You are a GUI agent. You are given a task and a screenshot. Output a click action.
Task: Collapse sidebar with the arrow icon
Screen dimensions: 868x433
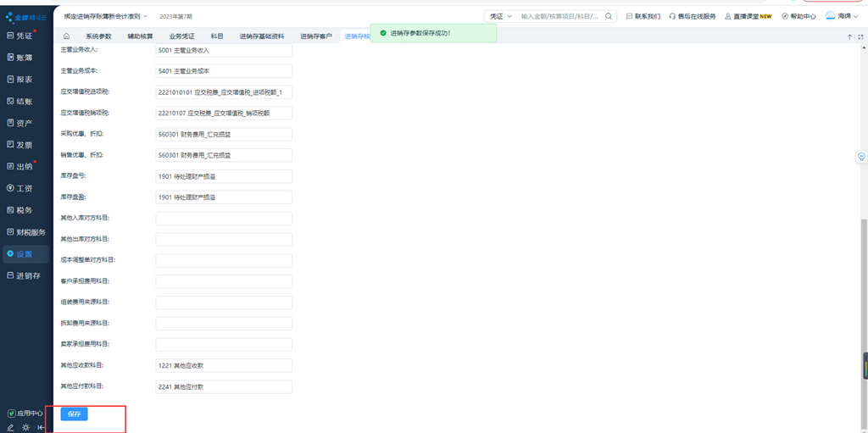[41, 427]
